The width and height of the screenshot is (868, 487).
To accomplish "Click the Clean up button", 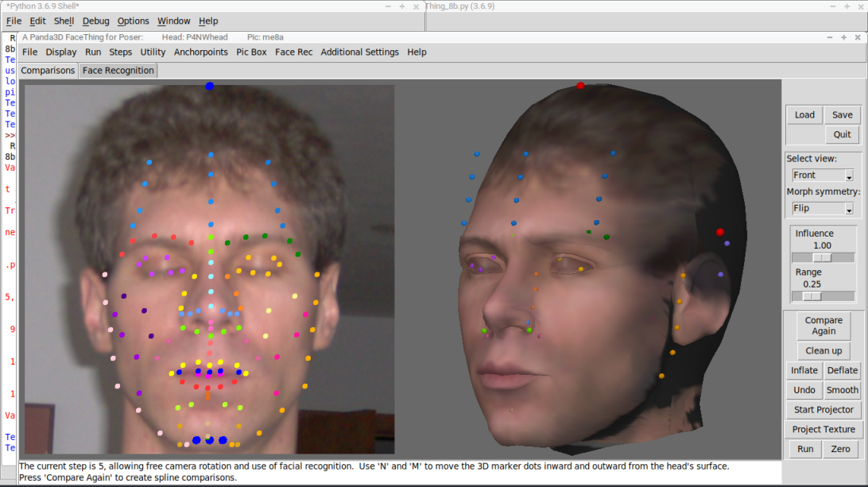I will click(x=823, y=351).
